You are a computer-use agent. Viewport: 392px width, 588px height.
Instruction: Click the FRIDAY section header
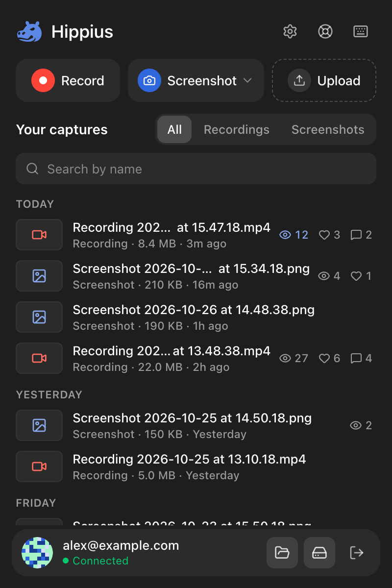click(36, 503)
